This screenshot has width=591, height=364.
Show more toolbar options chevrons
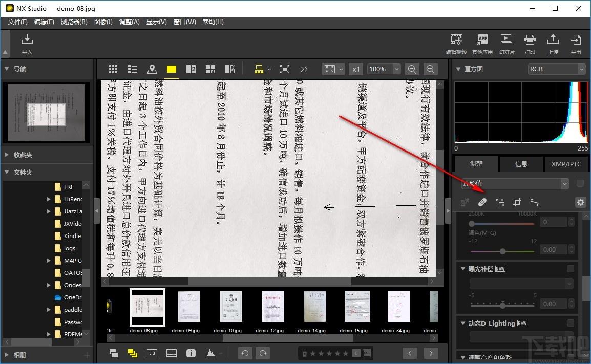(x=304, y=69)
